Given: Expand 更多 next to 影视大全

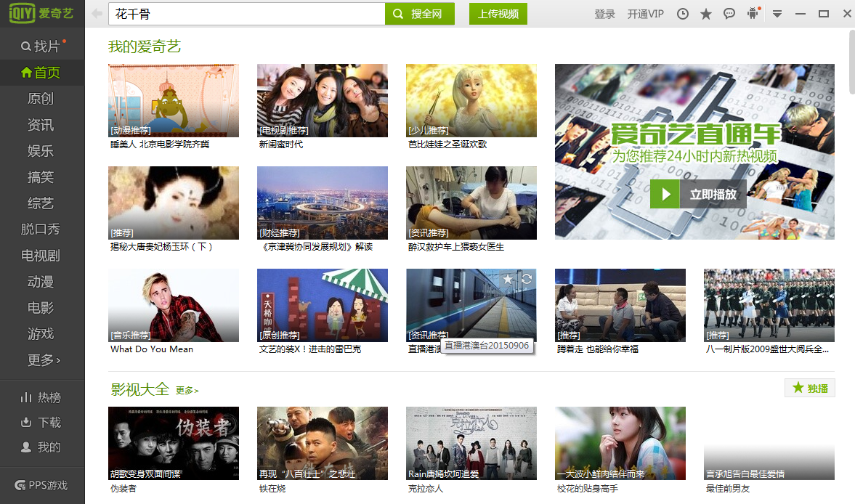Looking at the screenshot, I should click(187, 391).
